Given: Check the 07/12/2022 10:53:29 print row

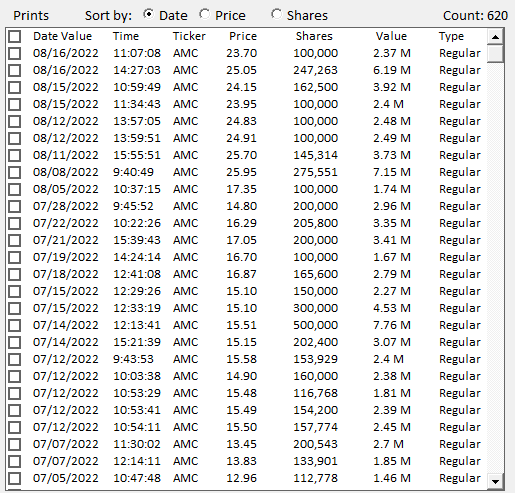Looking at the screenshot, I should point(15,393).
